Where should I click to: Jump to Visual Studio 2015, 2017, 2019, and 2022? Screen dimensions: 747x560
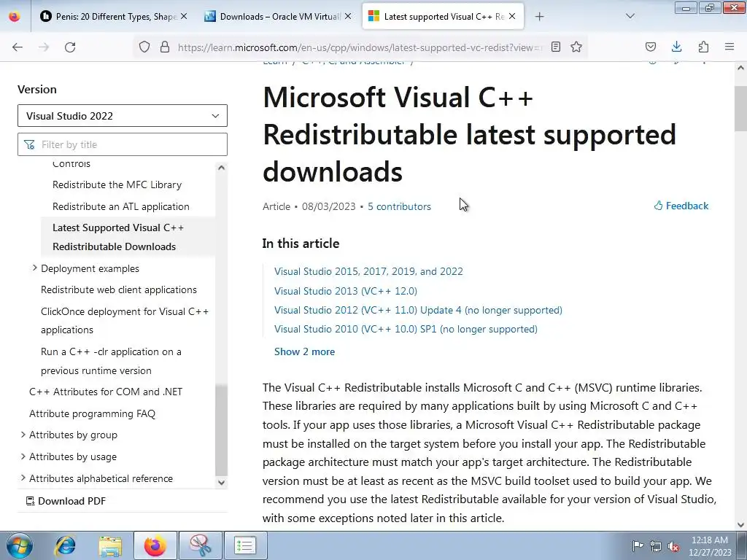click(368, 271)
